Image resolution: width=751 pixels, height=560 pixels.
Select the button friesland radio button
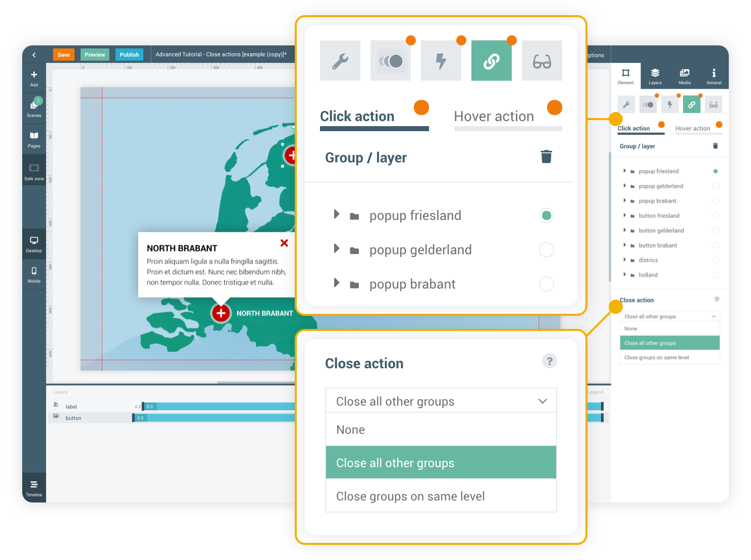[715, 216]
